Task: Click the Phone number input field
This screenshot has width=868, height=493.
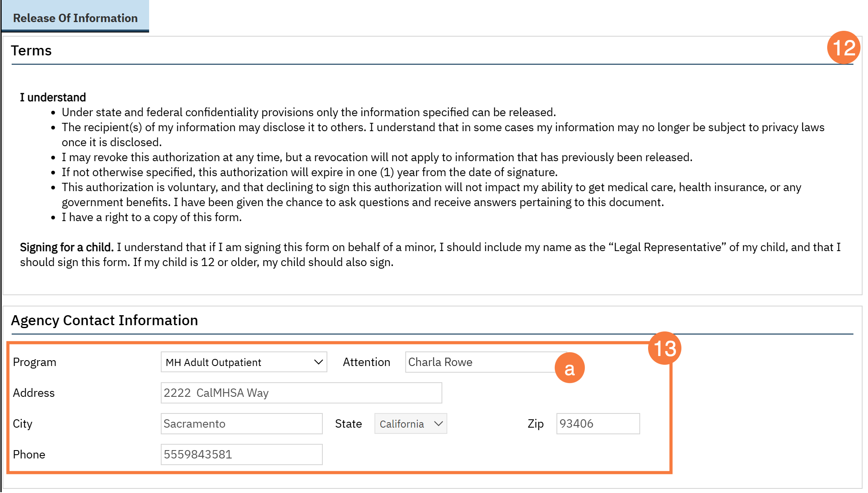Action: [x=242, y=455]
